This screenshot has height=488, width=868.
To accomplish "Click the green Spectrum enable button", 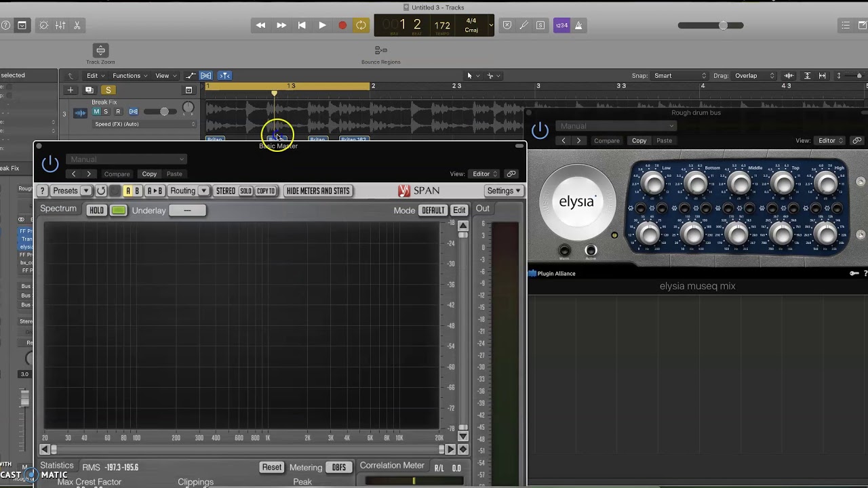I will tap(119, 210).
